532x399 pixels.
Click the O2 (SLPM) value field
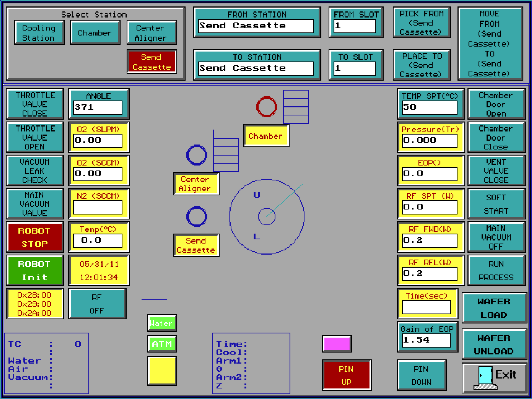pyautogui.click(x=98, y=141)
